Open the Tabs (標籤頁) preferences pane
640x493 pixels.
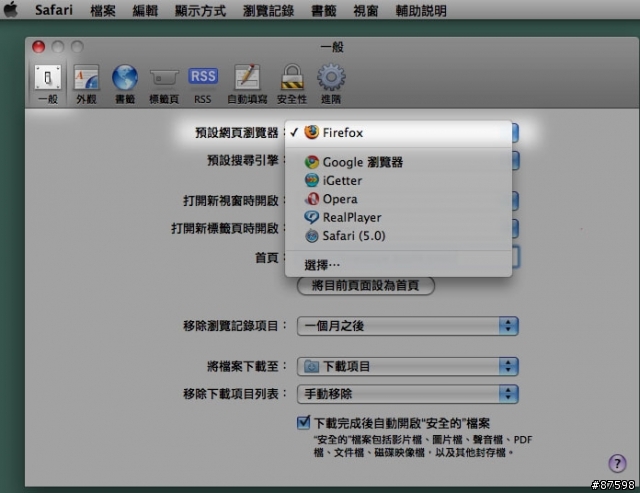(x=164, y=84)
